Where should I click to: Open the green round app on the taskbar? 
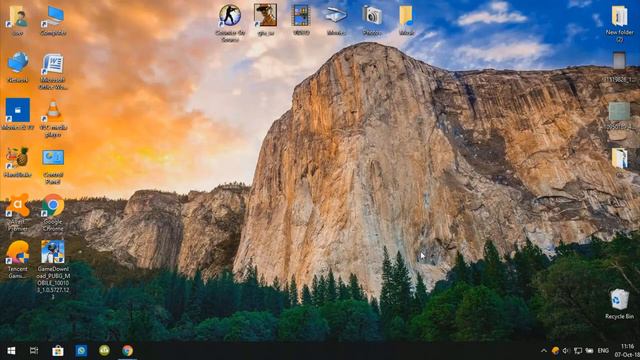(x=104, y=350)
